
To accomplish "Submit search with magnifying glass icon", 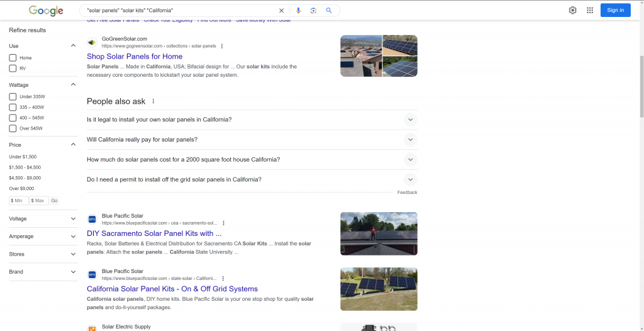I will [329, 11].
